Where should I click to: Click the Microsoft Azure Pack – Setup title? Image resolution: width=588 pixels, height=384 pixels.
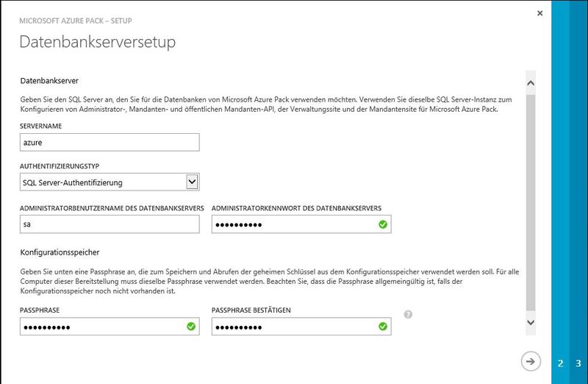76,21
